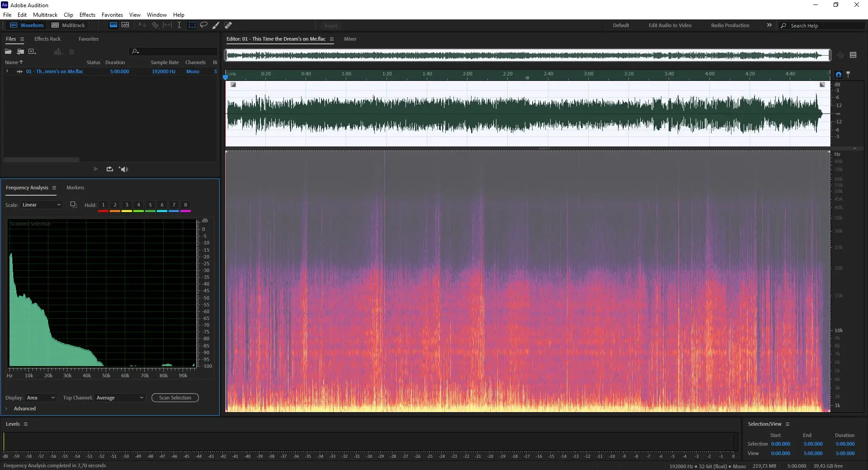Toggle Hold 5 snapshot
Viewport: 868px width, 470px height.
coord(150,205)
